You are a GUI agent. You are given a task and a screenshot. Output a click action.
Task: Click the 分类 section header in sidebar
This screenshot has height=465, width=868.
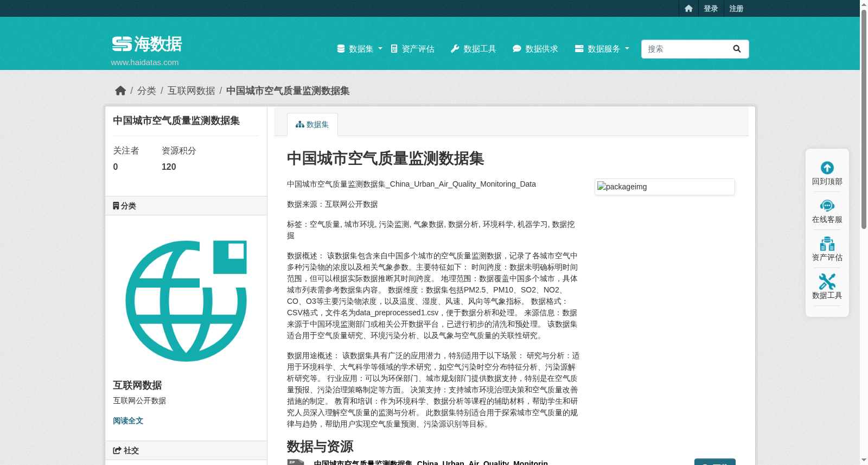coord(186,206)
